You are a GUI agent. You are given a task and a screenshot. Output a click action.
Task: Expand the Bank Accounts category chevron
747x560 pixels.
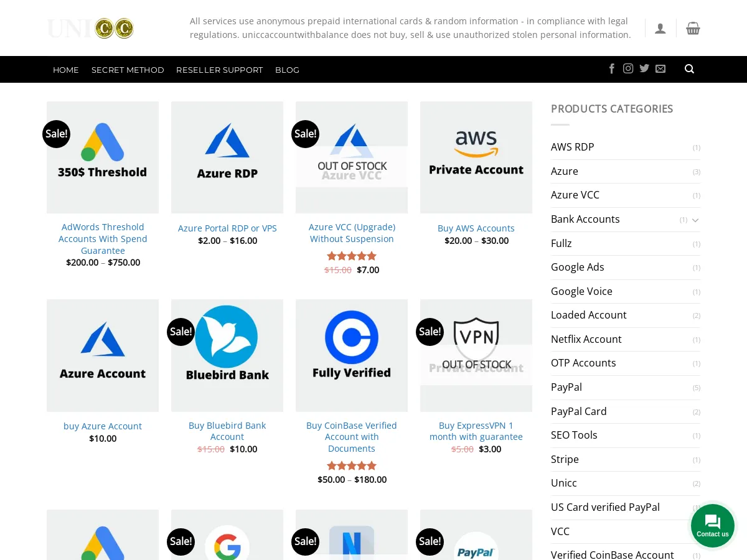coord(695,220)
